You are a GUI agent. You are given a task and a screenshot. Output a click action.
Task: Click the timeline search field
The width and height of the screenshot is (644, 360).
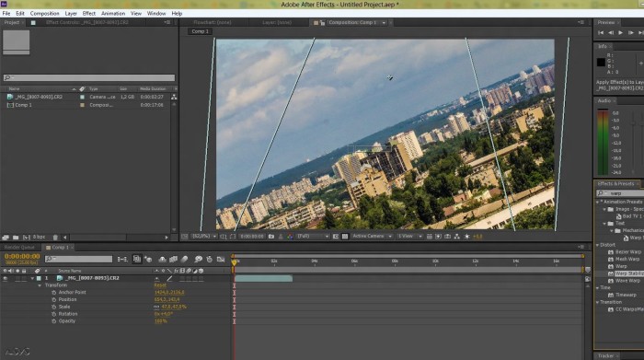[78, 259]
